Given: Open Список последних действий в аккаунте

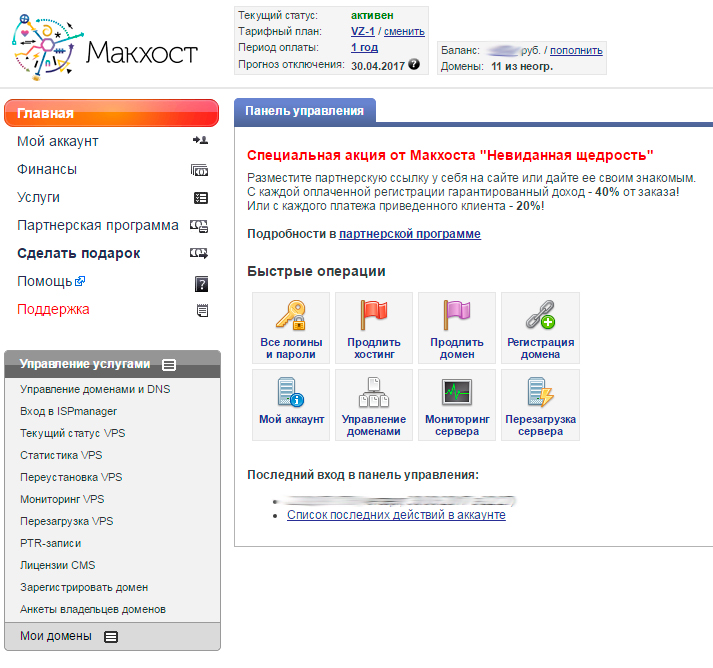Looking at the screenshot, I should pos(396,515).
